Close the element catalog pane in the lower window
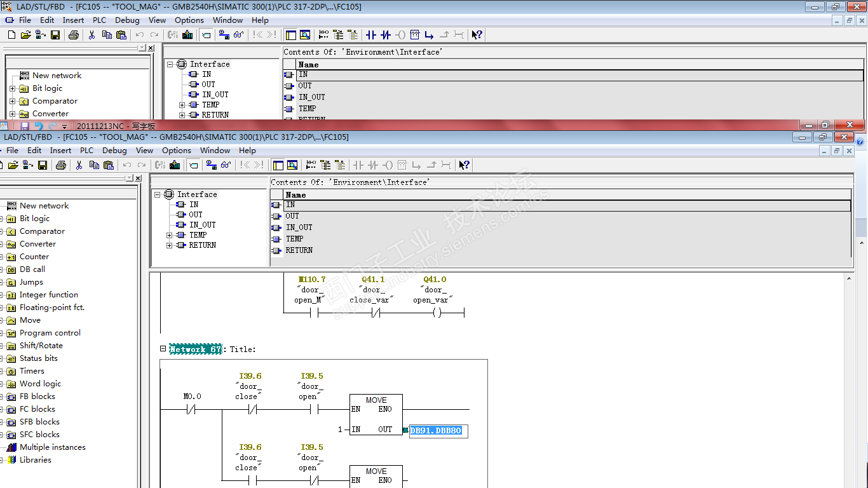 (x=138, y=179)
